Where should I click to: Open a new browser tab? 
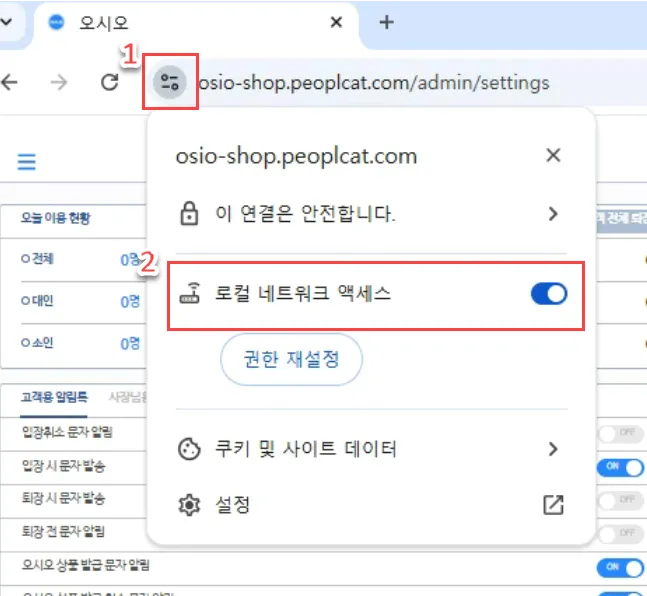[x=387, y=22]
